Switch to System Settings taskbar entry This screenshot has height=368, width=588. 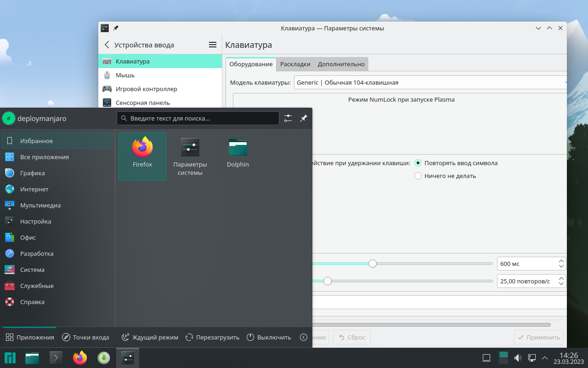pos(128,358)
